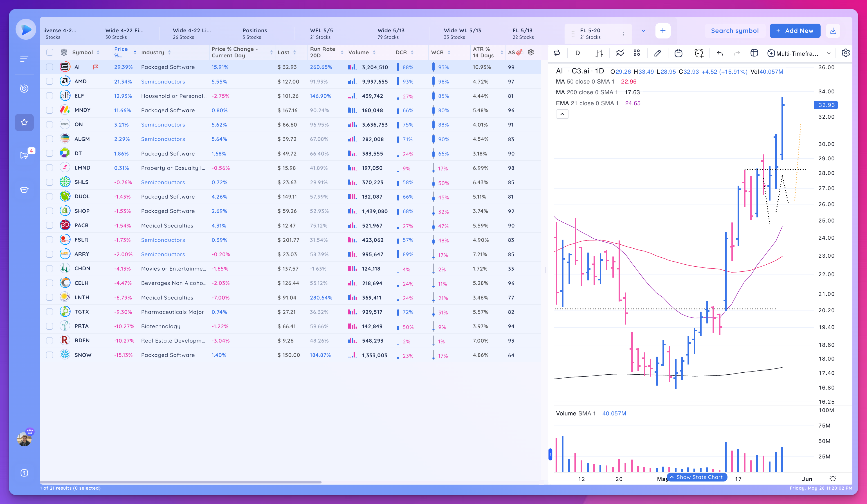Switch to Positions watchlist tab
This screenshot has height=504, width=867.
(x=255, y=34)
